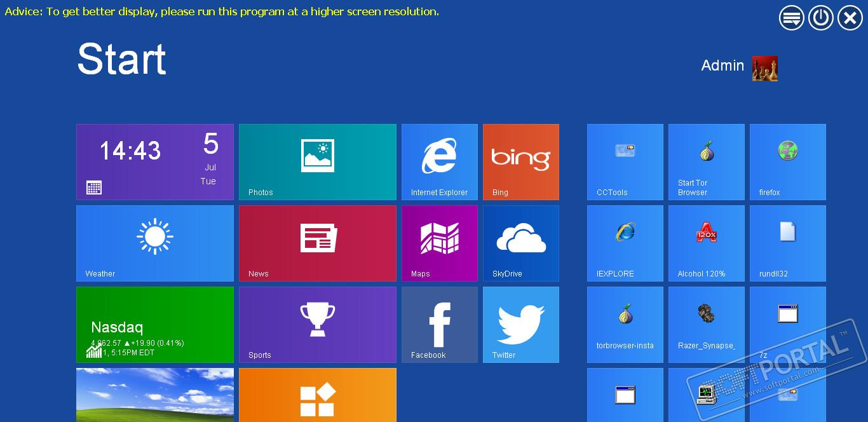
Task: Launch the torbrowser-insta tile
Action: [x=625, y=325]
